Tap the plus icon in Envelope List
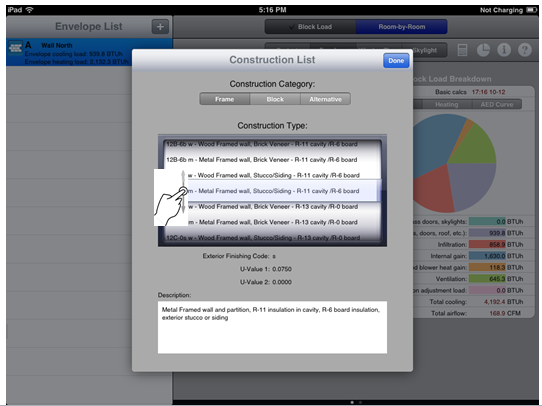 tap(160, 27)
